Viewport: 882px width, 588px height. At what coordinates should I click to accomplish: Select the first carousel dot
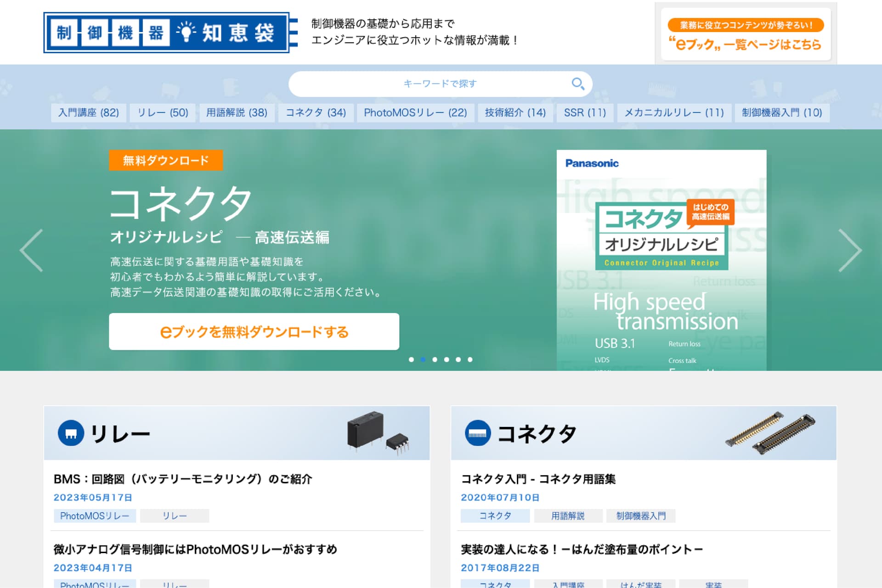[x=411, y=359]
